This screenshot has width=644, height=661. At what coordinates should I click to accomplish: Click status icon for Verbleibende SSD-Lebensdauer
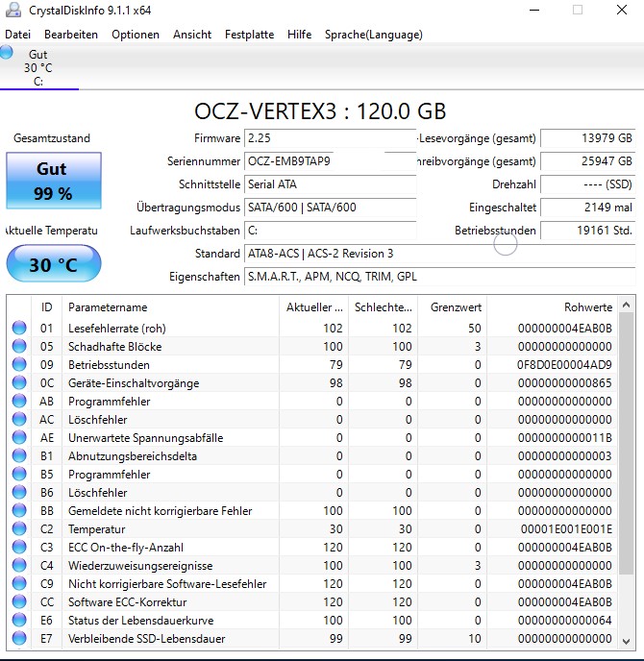pos(19,638)
